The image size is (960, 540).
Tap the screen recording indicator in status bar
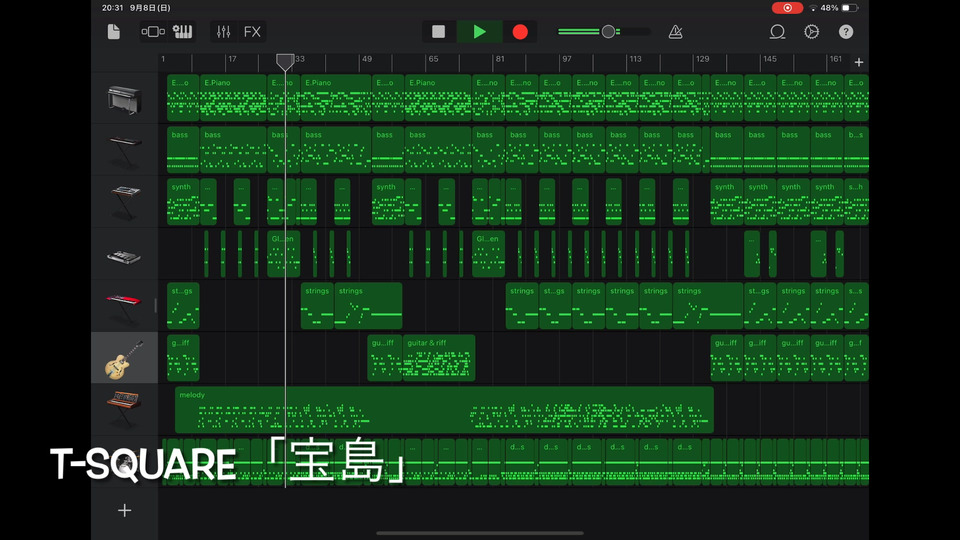click(787, 8)
